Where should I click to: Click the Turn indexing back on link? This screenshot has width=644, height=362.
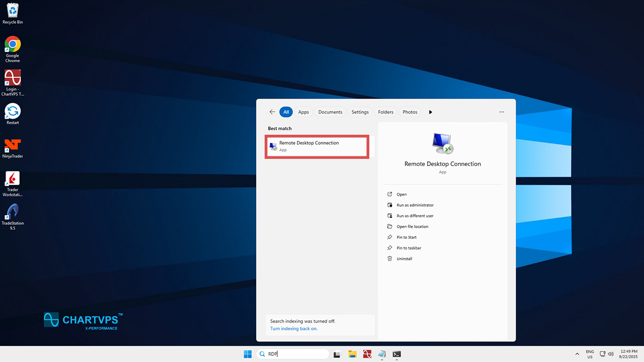(294, 329)
